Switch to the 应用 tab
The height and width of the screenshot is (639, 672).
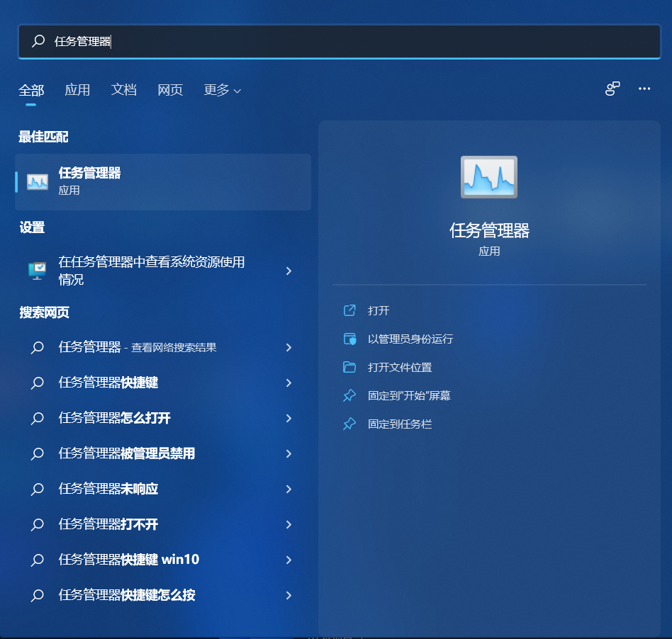tap(77, 90)
